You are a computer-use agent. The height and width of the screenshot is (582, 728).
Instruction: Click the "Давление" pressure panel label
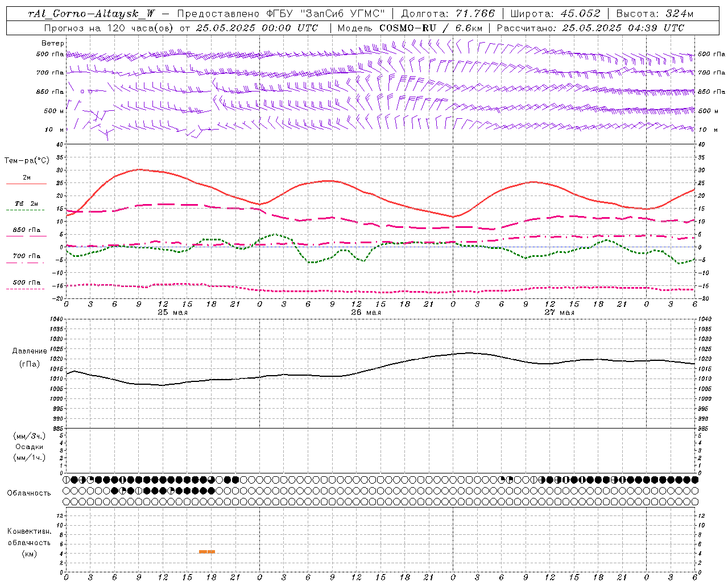[x=28, y=351]
